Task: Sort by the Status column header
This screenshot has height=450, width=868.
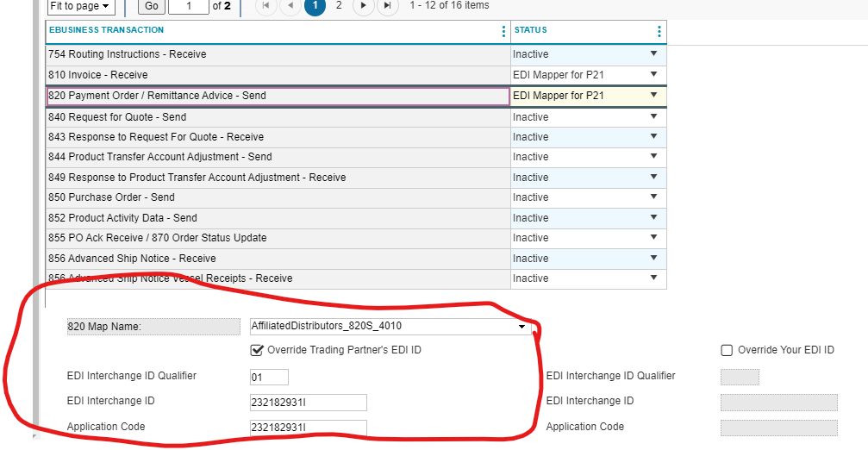Action: pyautogui.click(x=531, y=31)
